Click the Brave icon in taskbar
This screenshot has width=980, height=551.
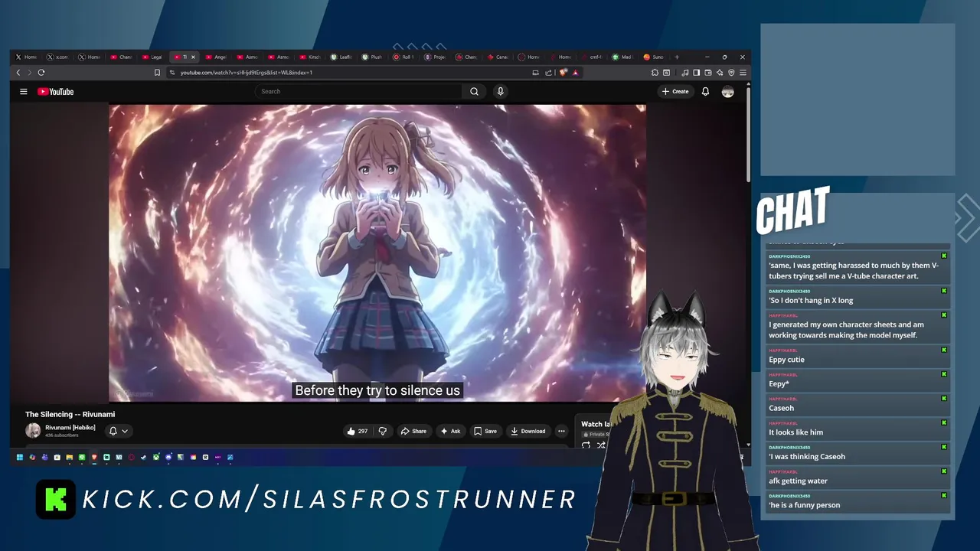94,458
